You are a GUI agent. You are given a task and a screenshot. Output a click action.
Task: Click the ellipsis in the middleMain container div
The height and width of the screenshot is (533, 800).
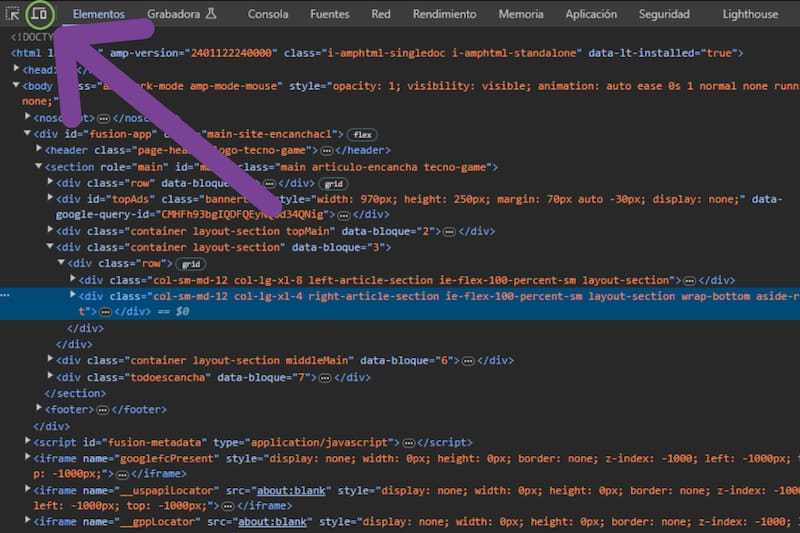point(468,361)
